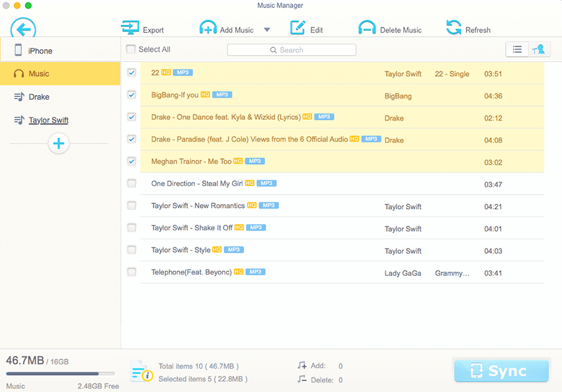
Task: Click the Export toolbar icon
Action: [x=130, y=29]
